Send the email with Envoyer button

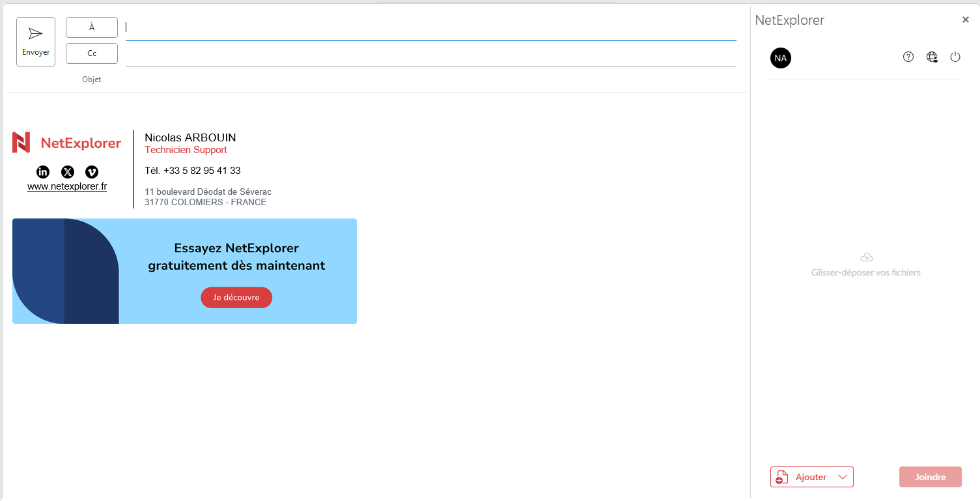[x=36, y=42]
